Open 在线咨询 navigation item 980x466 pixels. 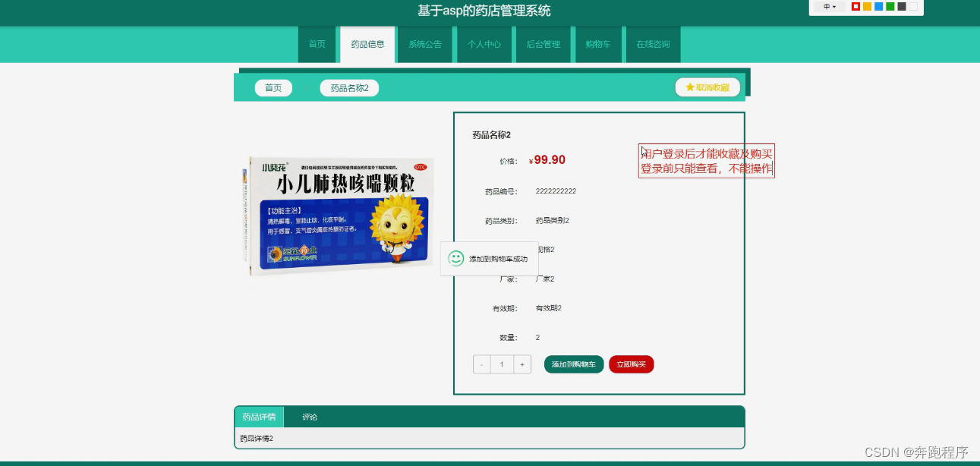[653, 45]
